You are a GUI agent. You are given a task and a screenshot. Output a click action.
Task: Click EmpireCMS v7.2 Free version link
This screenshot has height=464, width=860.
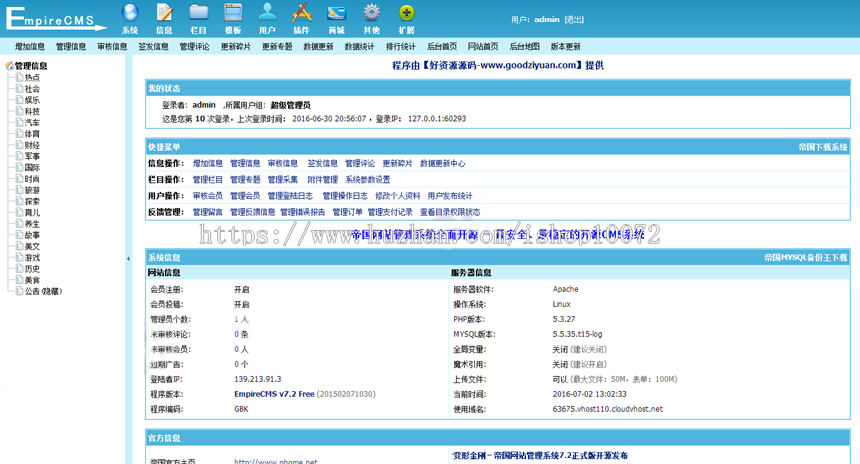coord(274,394)
